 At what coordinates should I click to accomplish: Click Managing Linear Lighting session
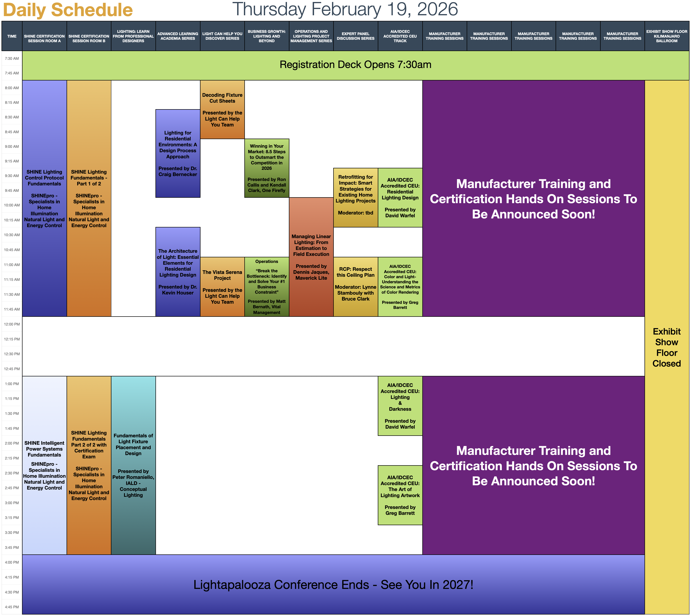311,257
